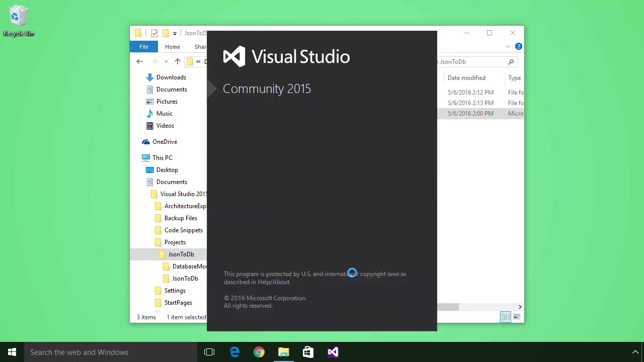Select the row dated 5/6/2016 2:00 PM

point(480,114)
